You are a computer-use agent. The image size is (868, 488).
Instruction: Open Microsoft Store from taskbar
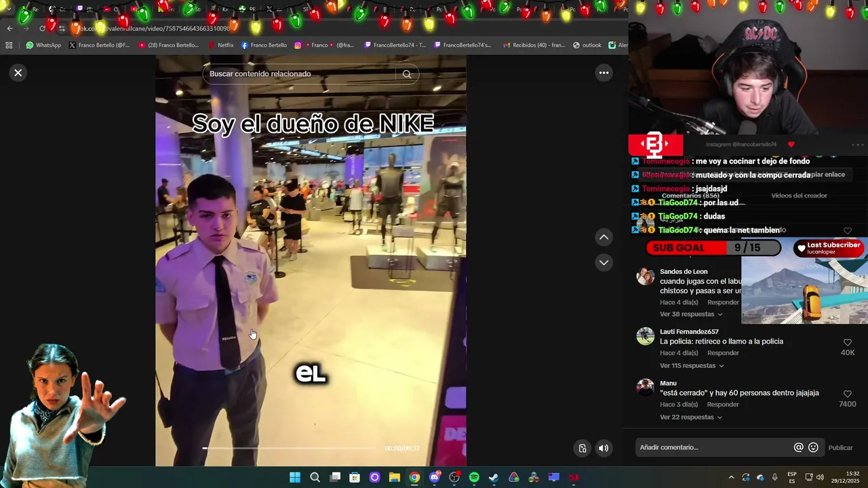coord(355,478)
